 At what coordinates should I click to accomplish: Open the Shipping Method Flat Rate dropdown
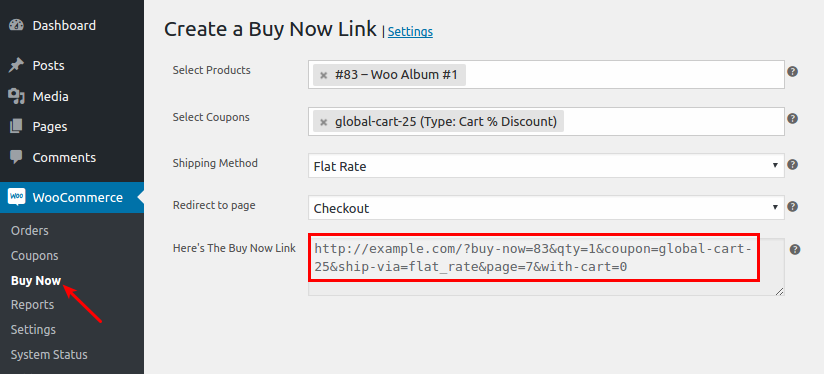coord(546,165)
